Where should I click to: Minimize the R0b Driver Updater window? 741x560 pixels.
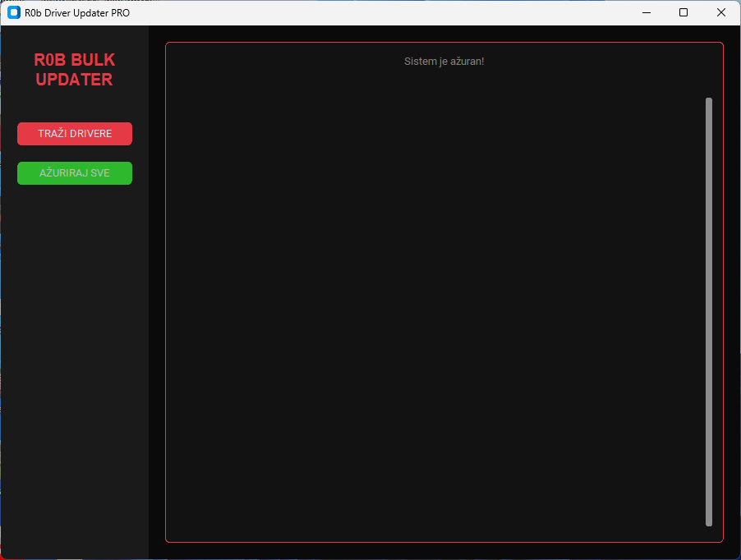click(647, 13)
